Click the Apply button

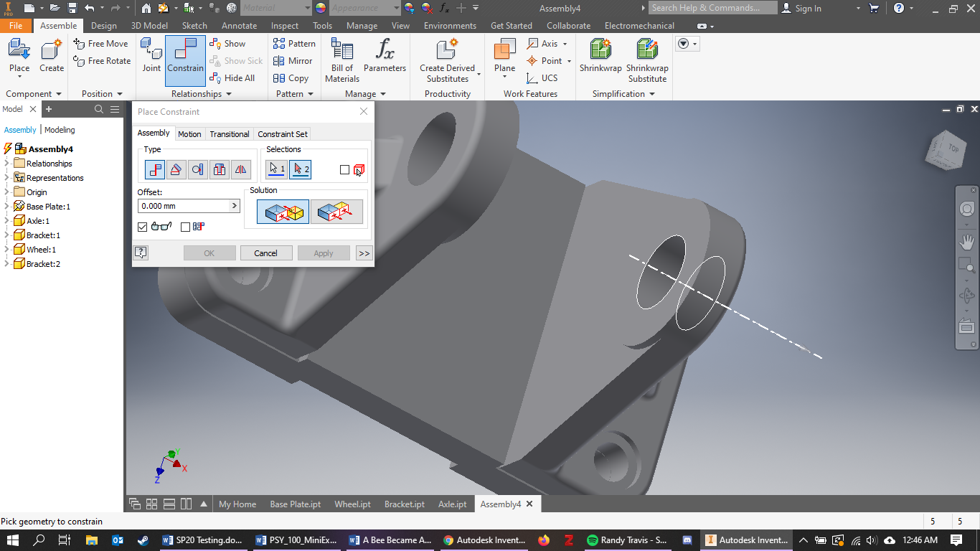pos(324,253)
